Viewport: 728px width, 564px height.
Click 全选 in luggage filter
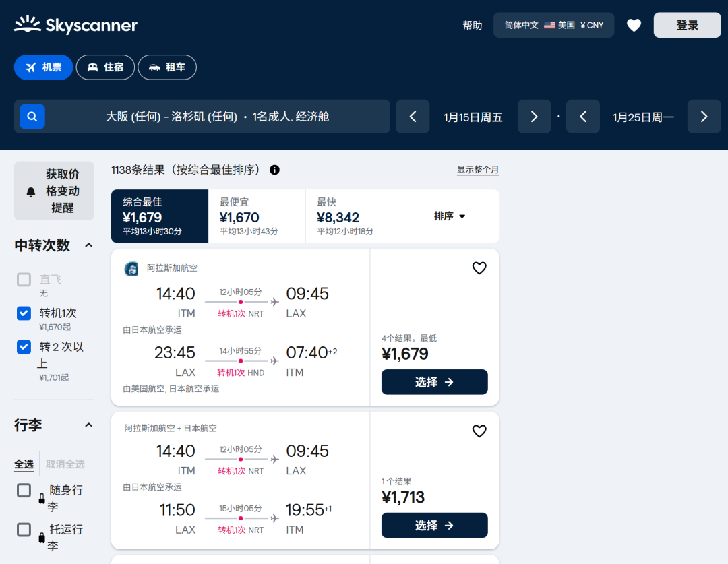(x=24, y=464)
